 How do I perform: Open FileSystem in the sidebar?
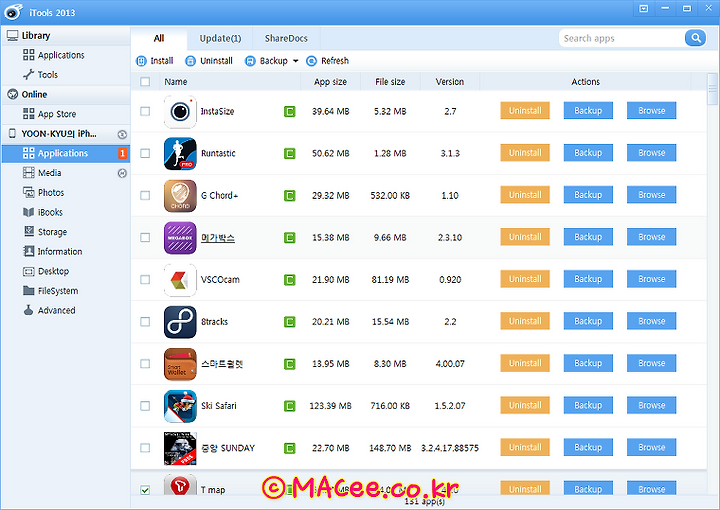pos(66,291)
